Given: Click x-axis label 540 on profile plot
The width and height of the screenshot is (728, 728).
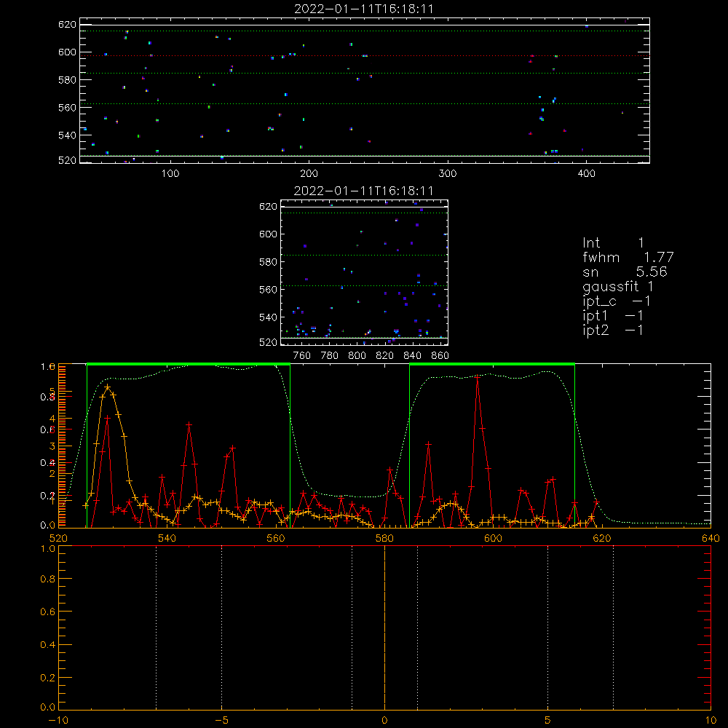Looking at the screenshot, I should point(167,538).
